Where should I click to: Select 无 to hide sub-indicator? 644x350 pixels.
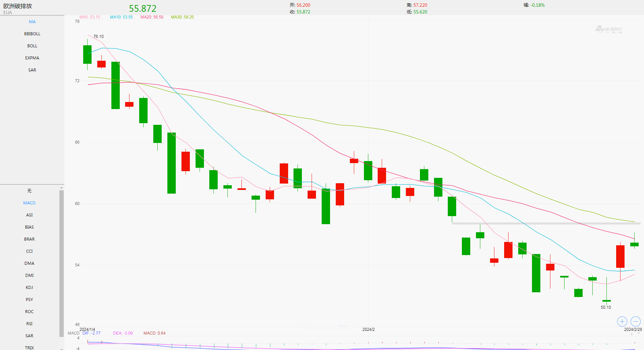coord(30,191)
